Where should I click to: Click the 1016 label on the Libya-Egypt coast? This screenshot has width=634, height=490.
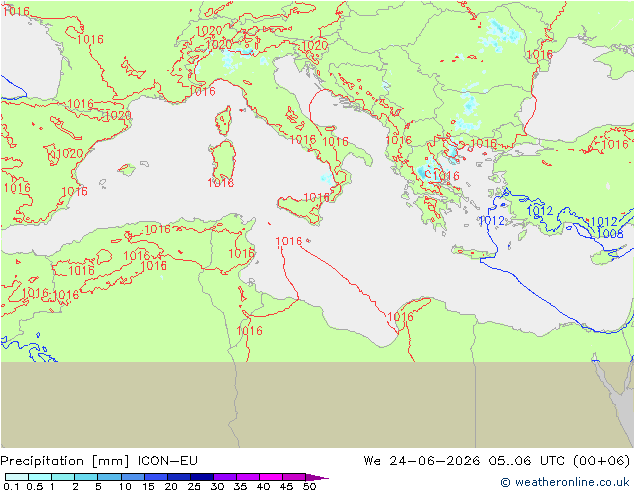point(401,317)
